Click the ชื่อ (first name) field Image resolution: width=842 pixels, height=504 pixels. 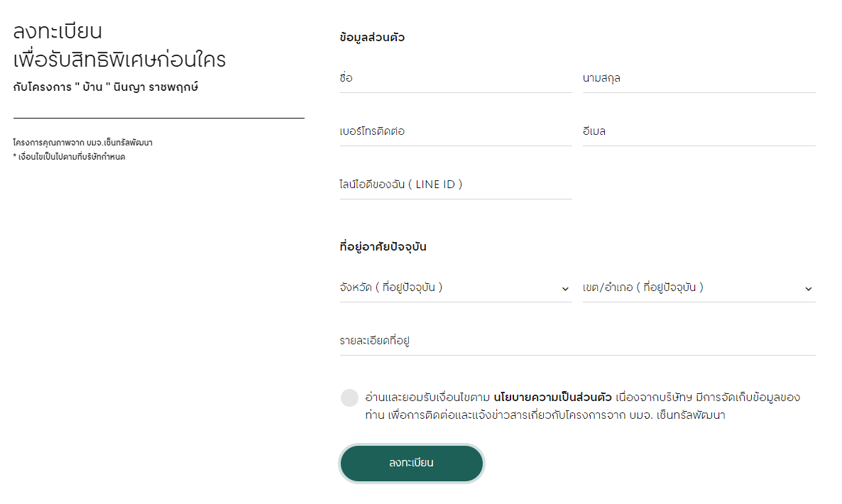click(x=455, y=78)
